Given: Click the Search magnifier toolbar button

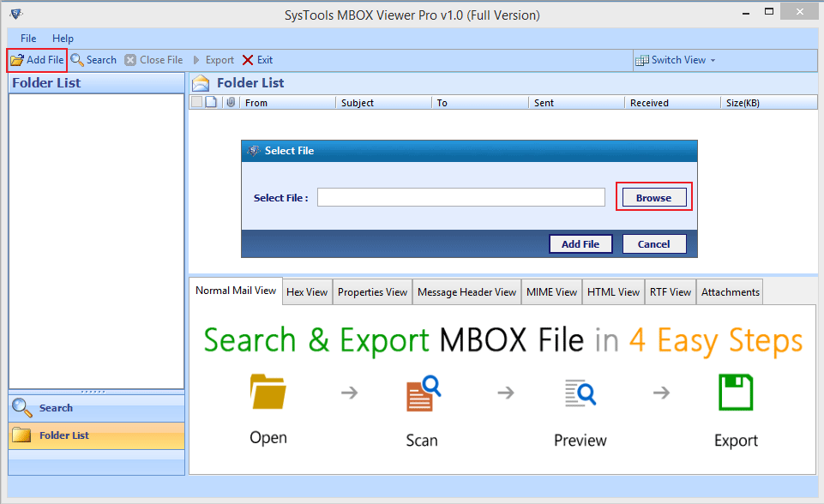Looking at the screenshot, I should (x=93, y=60).
